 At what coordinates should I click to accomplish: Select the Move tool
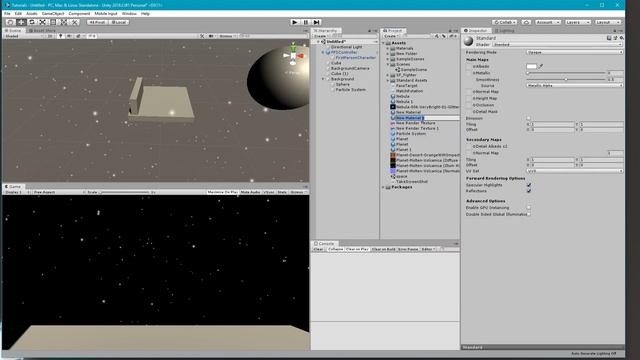click(22, 22)
